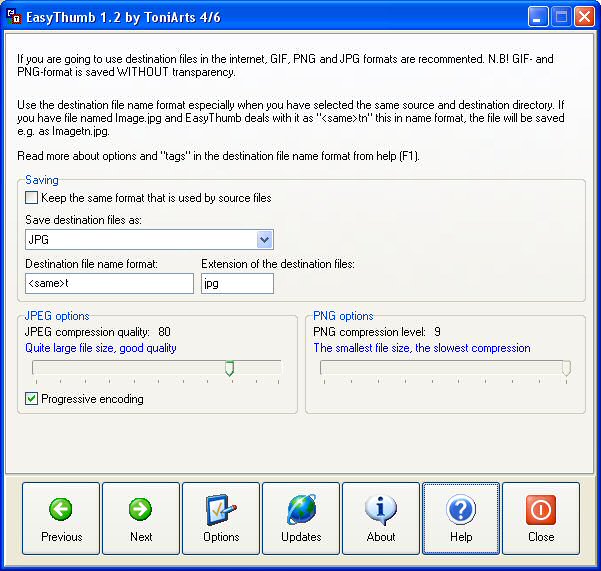The height and width of the screenshot is (571, 601).
Task: Click the PNG compression level slider thumb
Action: click(566, 368)
